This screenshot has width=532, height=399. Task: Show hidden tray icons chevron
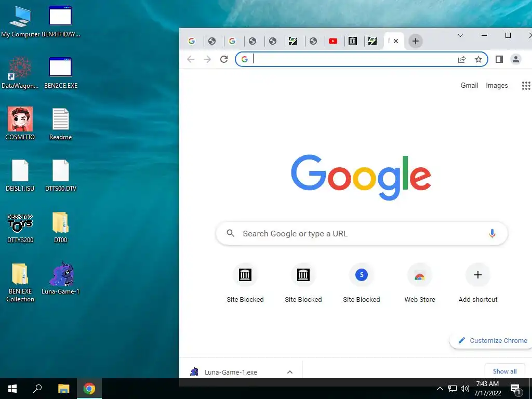click(440, 389)
